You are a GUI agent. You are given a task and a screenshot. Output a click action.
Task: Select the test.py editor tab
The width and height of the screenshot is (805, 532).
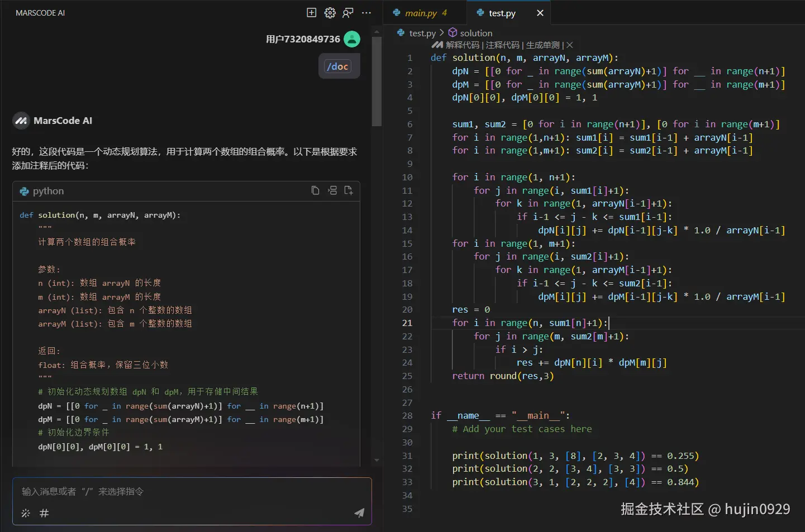(502, 13)
